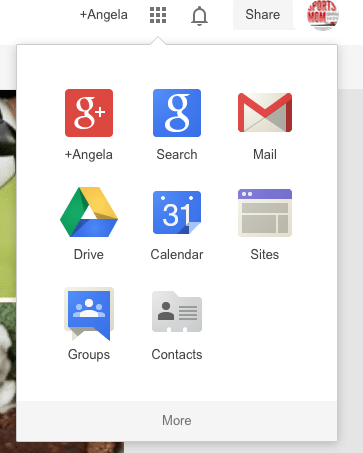Click the Mail label text
This screenshot has width=363, height=453.
pyautogui.click(x=265, y=155)
